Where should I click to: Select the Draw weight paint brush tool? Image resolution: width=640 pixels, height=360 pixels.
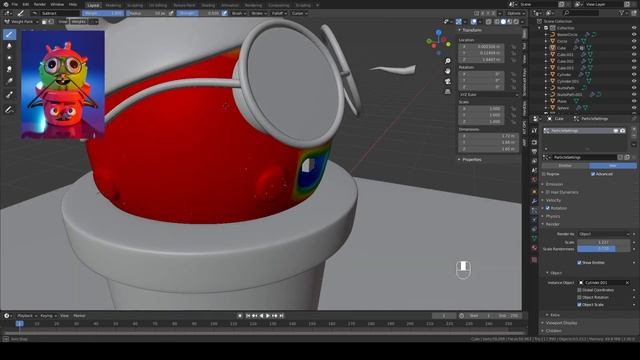point(9,34)
